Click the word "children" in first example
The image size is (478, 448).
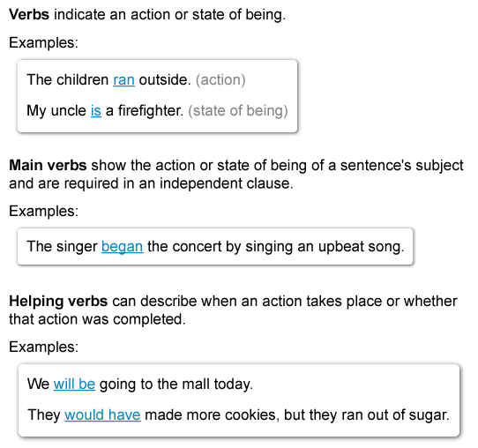[x=83, y=80]
